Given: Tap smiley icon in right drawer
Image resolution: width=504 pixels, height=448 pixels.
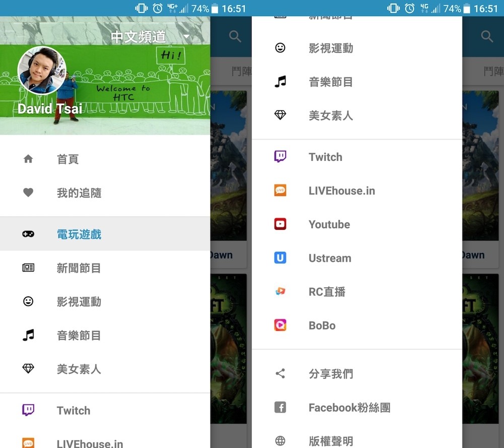Looking at the screenshot, I should click(280, 47).
